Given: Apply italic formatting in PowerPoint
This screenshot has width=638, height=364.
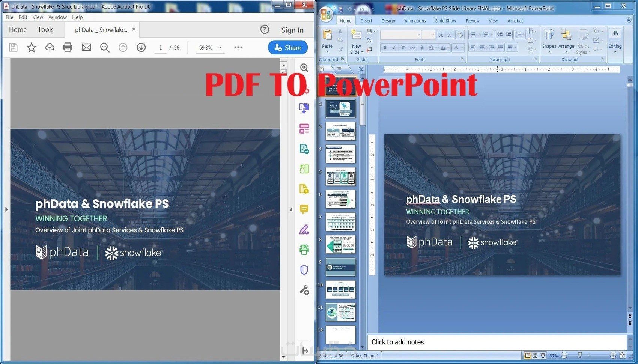Looking at the screenshot, I should click(x=394, y=48).
